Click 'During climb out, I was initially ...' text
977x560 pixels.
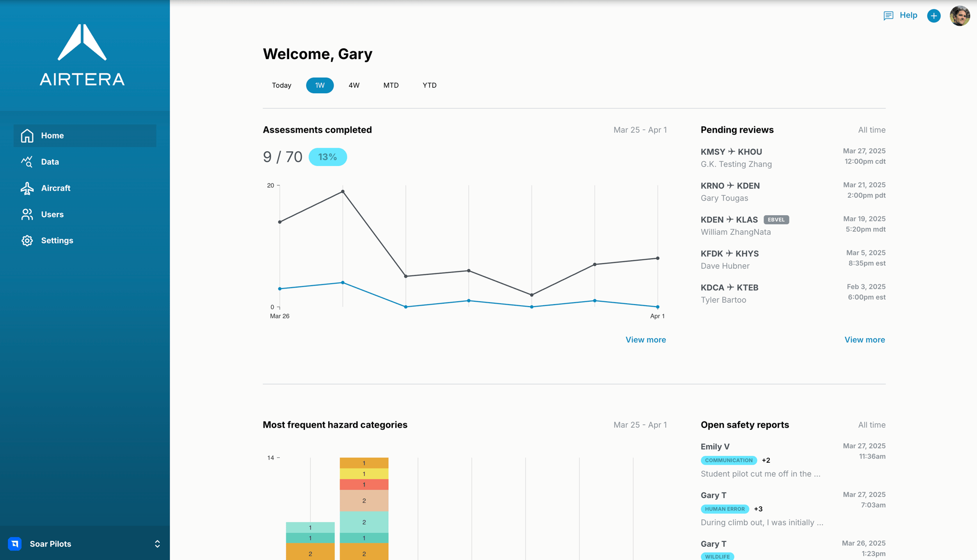(762, 523)
